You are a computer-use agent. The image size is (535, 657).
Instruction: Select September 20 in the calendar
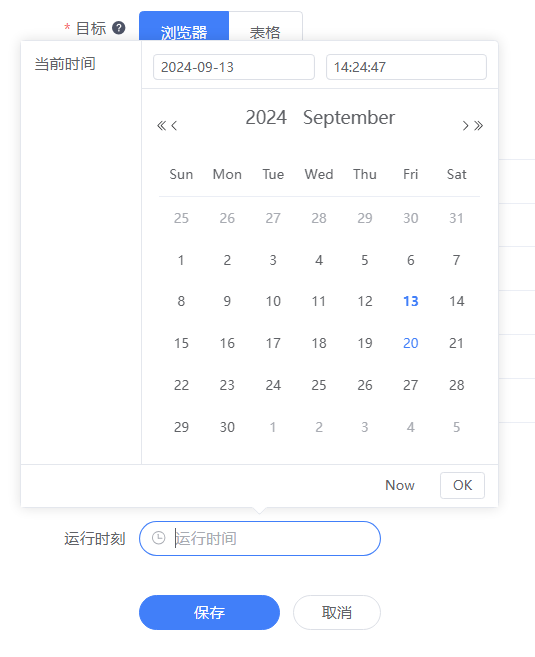pos(411,343)
